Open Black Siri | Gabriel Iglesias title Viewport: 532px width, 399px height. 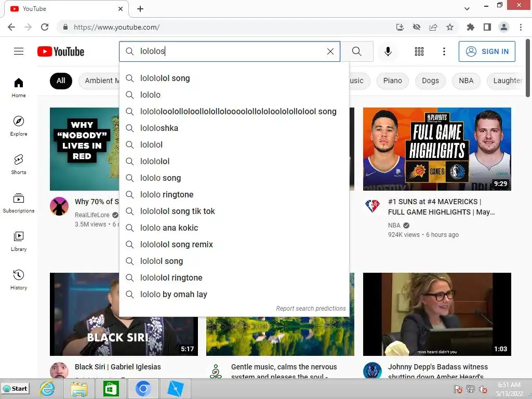point(118,367)
